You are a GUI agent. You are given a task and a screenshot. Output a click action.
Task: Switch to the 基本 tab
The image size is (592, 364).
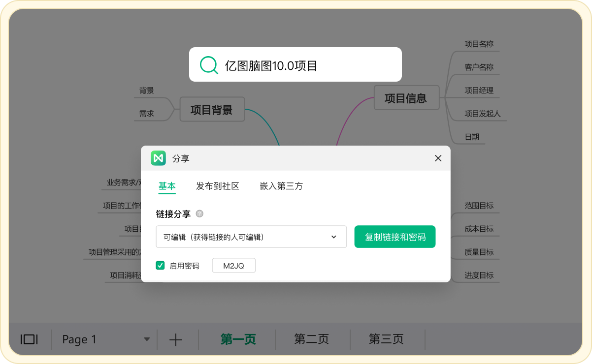pyautogui.click(x=167, y=186)
